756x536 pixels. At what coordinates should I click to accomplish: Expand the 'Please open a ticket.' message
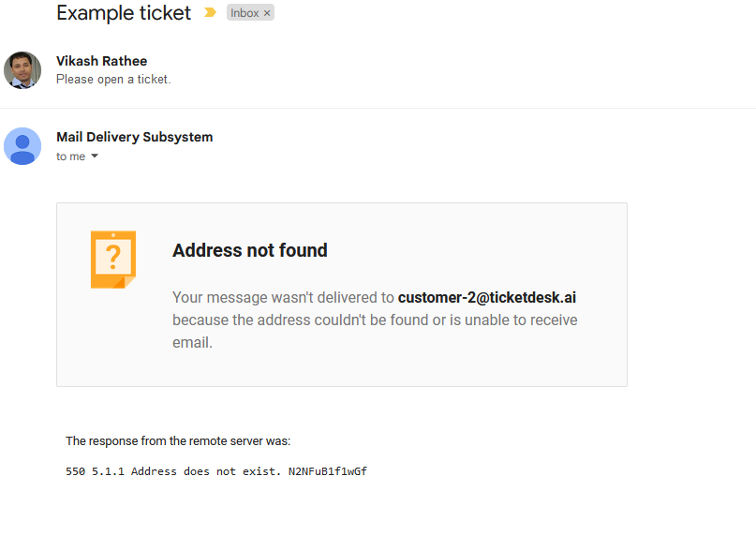[x=113, y=80]
